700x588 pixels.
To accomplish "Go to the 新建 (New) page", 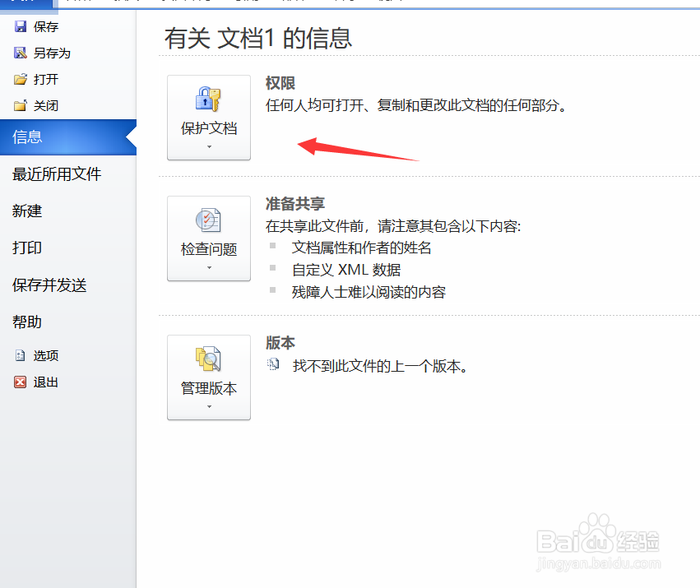I will (x=26, y=211).
